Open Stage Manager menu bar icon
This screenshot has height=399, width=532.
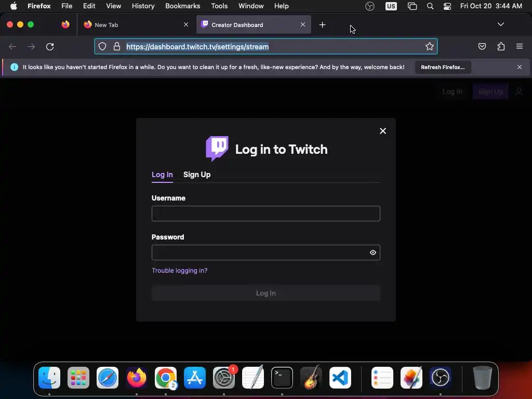click(x=412, y=6)
